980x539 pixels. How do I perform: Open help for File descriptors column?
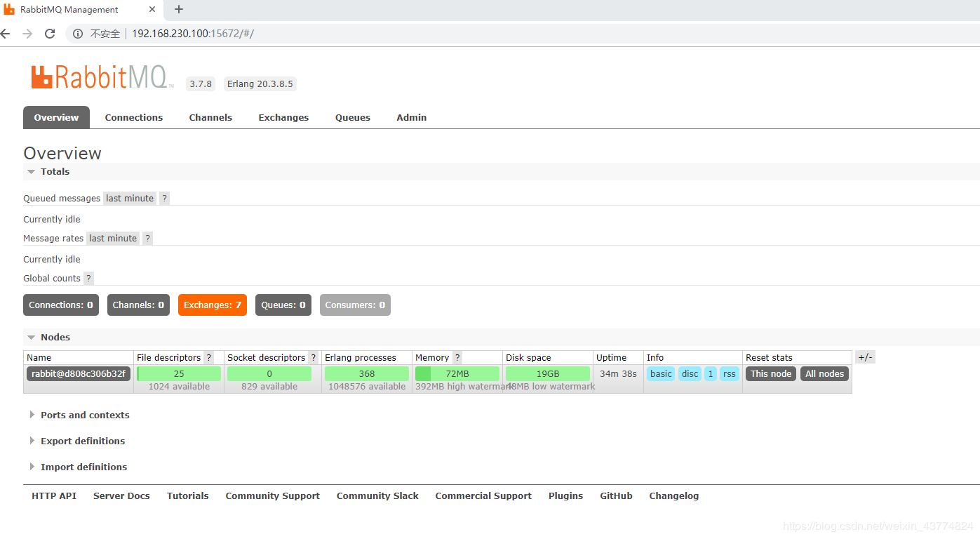click(x=209, y=358)
